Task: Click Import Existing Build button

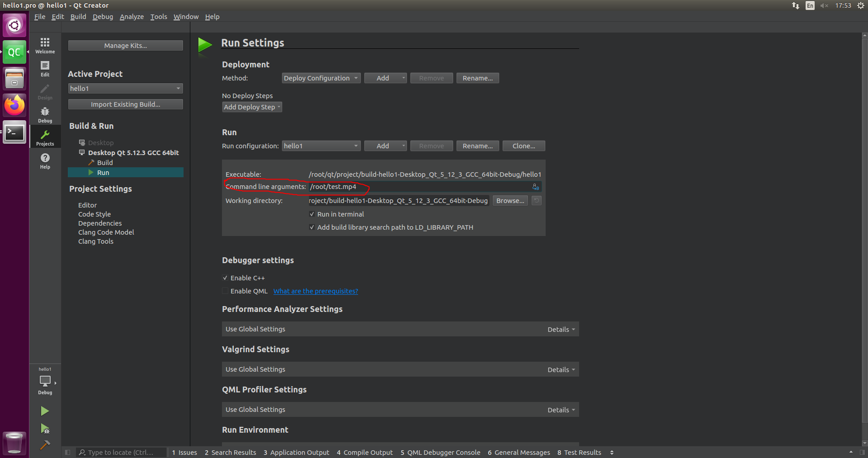Action: pyautogui.click(x=125, y=104)
